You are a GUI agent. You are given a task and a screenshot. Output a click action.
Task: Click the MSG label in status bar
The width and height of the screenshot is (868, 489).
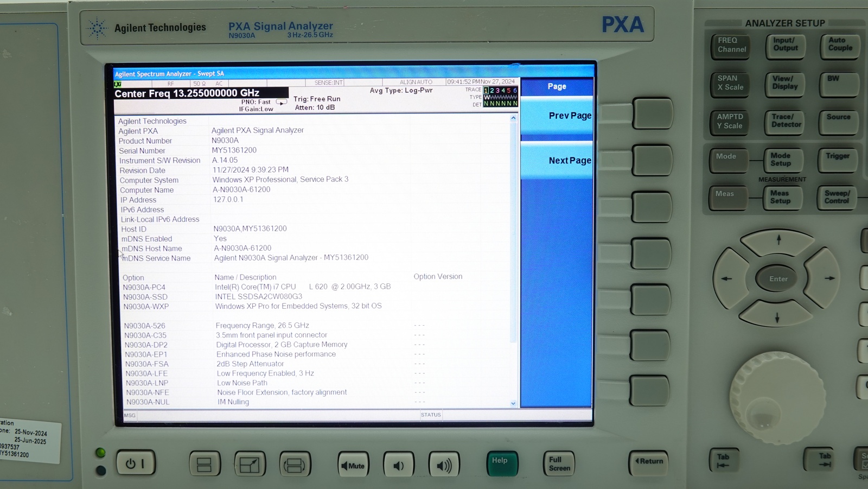tap(130, 415)
